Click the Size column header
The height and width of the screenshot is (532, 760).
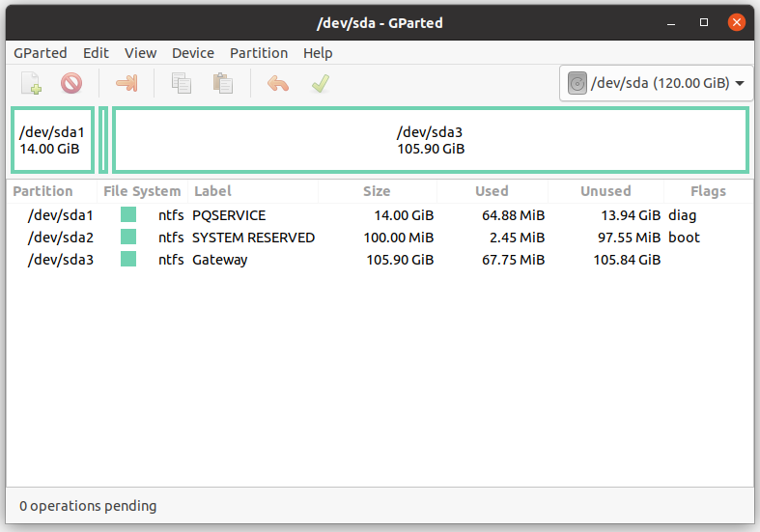tap(377, 191)
